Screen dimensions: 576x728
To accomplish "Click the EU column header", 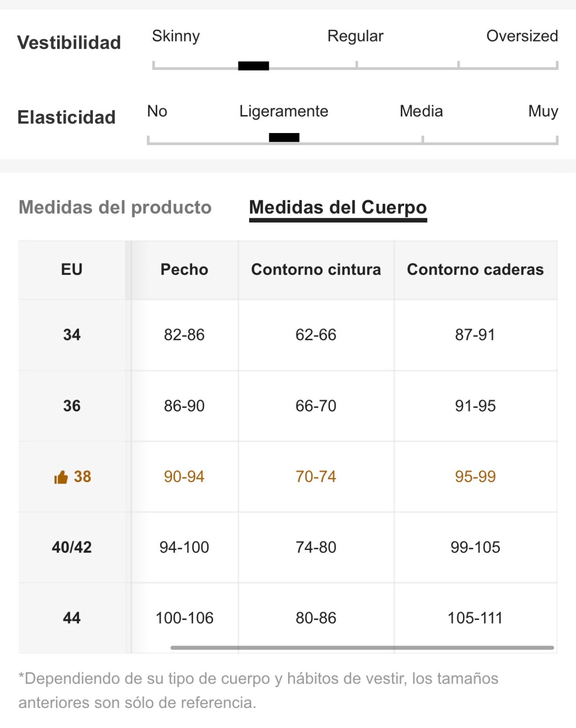I will tap(72, 270).
